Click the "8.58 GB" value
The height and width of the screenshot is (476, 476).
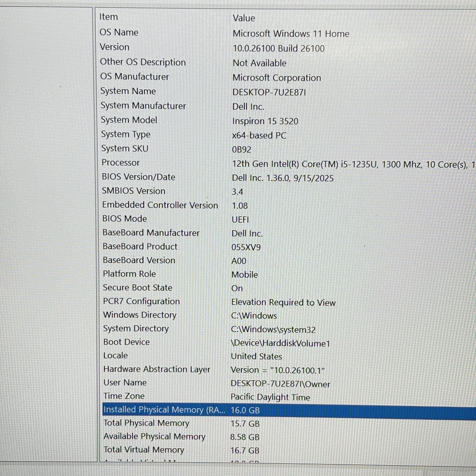click(245, 437)
